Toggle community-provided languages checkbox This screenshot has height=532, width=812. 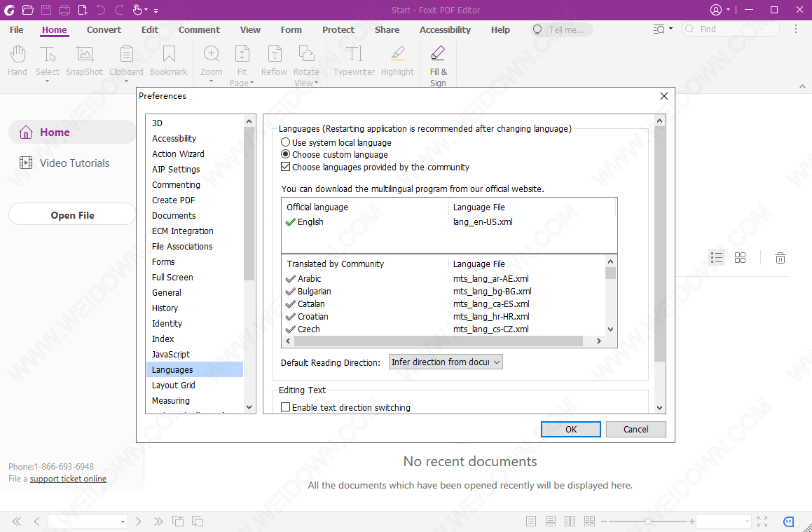pyautogui.click(x=285, y=167)
